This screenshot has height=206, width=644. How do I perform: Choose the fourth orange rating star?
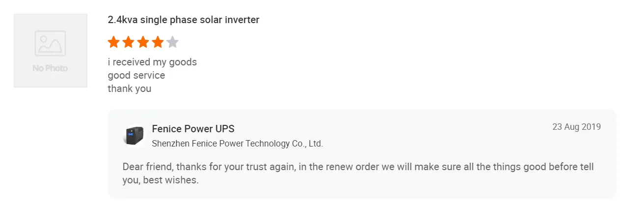click(x=158, y=42)
